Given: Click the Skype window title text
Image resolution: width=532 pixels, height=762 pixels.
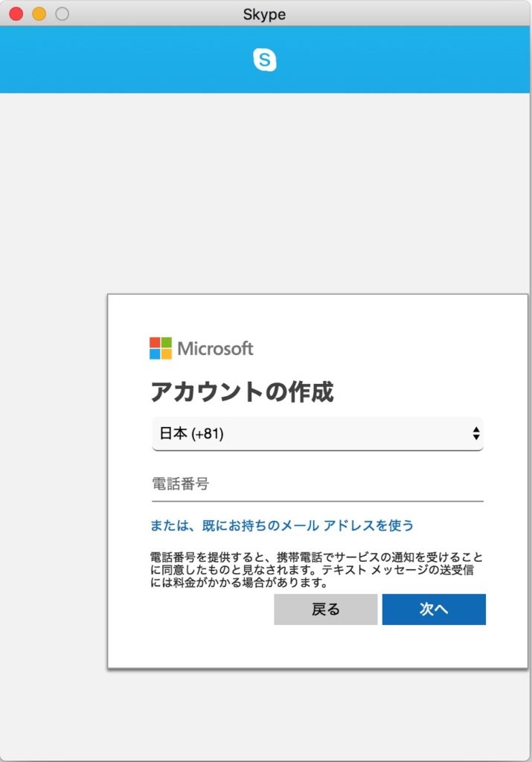Looking at the screenshot, I should 264,14.
